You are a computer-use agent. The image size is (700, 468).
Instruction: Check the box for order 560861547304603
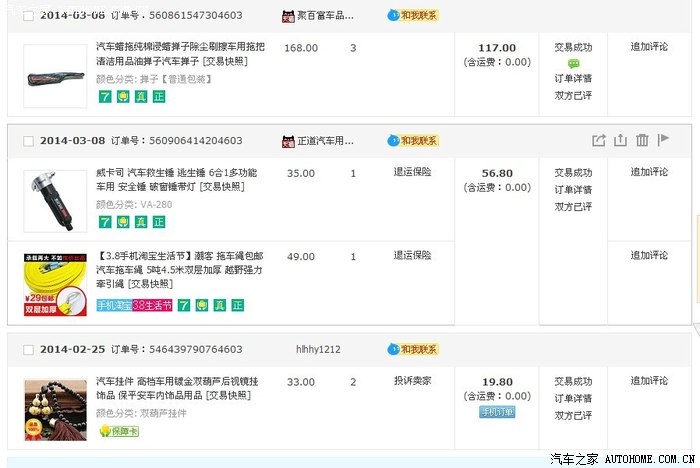28,16
